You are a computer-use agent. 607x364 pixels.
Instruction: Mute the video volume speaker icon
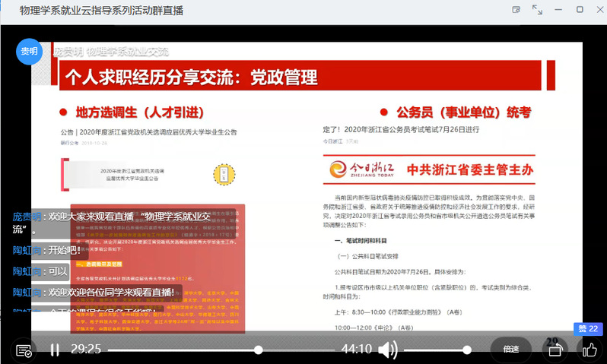[x=388, y=350]
